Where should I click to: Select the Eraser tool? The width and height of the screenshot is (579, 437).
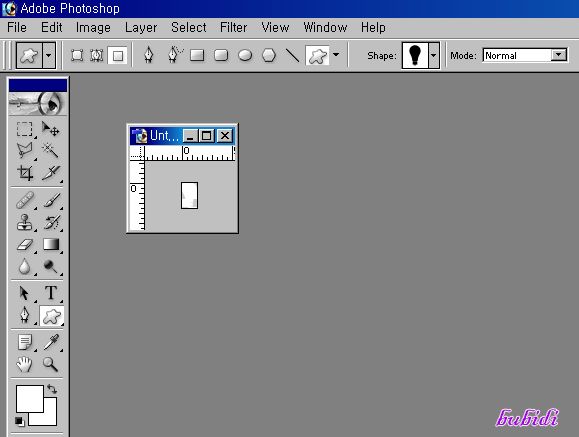click(24, 245)
